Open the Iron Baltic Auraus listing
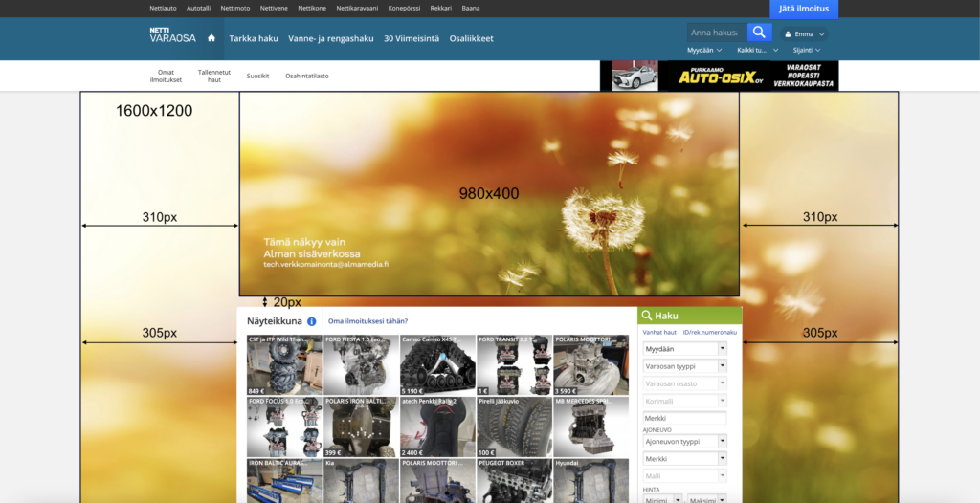The image size is (980, 503). pyautogui.click(x=284, y=480)
